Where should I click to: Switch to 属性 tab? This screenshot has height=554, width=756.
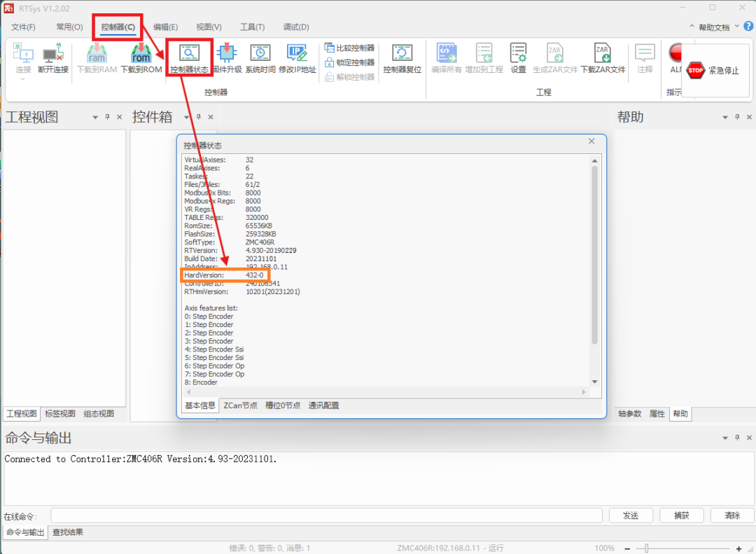657,413
